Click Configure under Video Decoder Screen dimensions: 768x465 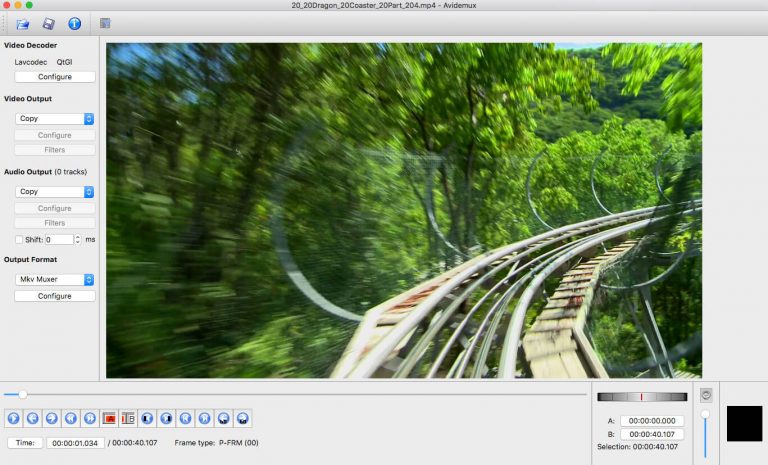55,77
